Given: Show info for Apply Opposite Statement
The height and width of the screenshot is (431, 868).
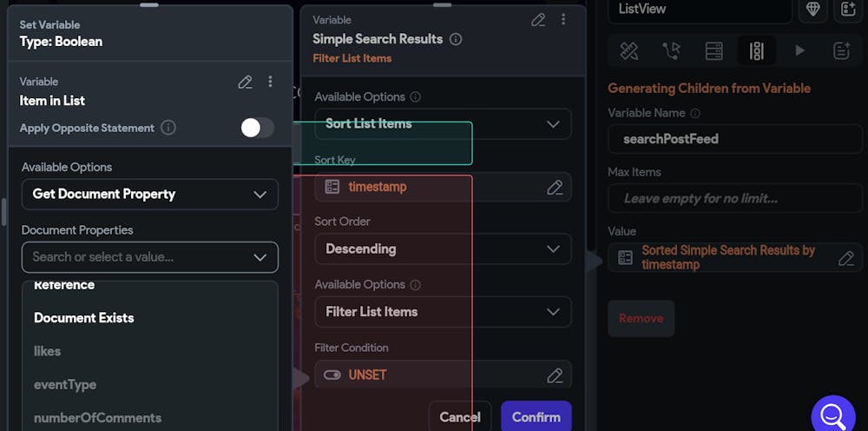Looking at the screenshot, I should coord(168,128).
